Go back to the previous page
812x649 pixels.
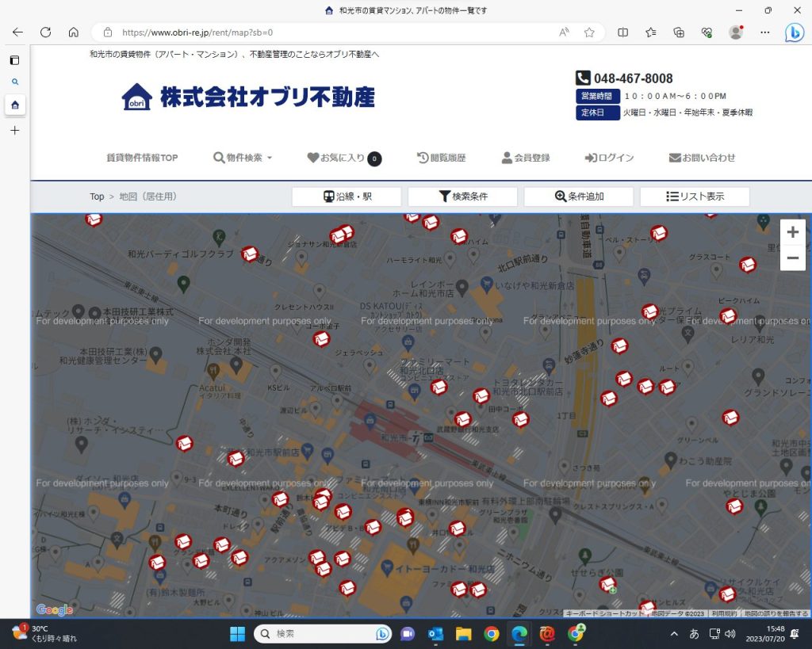click(x=17, y=32)
